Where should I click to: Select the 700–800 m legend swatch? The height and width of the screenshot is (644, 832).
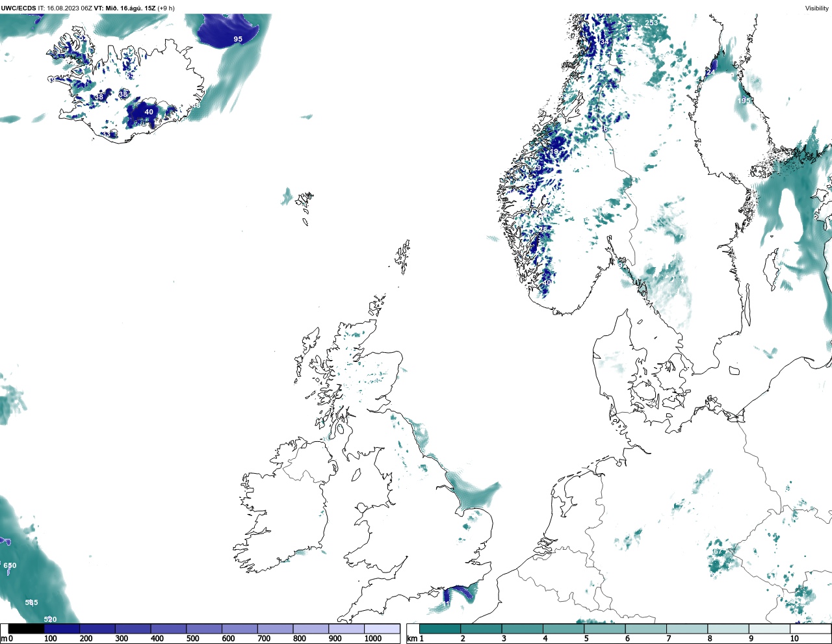click(x=275, y=629)
